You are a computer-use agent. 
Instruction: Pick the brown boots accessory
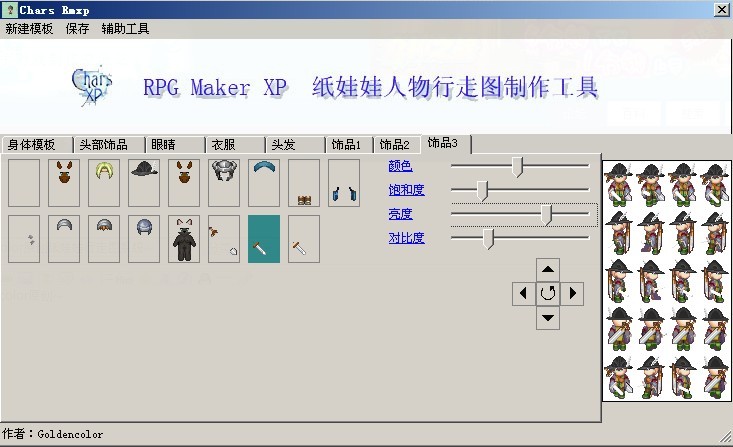click(304, 183)
